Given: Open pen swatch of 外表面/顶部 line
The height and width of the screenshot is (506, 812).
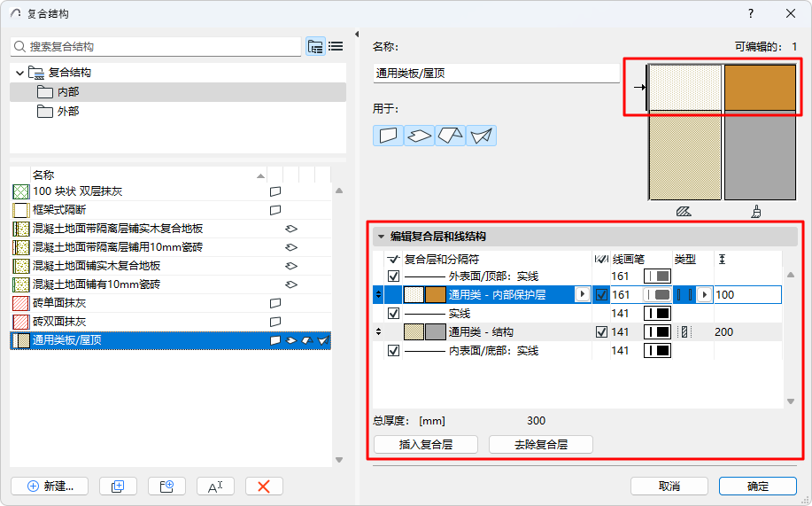Looking at the screenshot, I should tap(657, 276).
